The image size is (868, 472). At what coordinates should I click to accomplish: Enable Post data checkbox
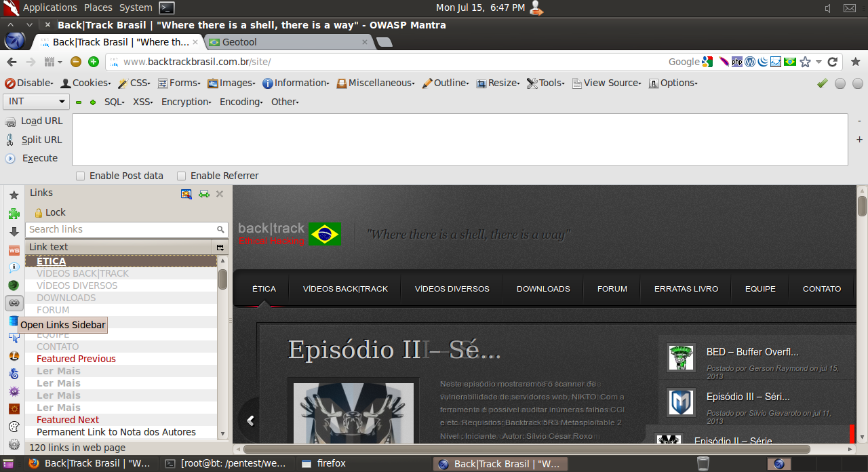(x=81, y=176)
